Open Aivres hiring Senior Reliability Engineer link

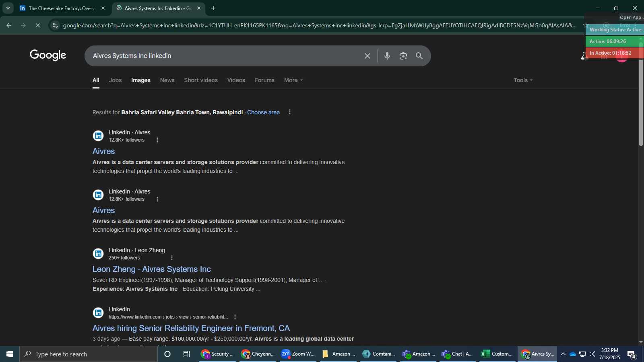(x=191, y=328)
